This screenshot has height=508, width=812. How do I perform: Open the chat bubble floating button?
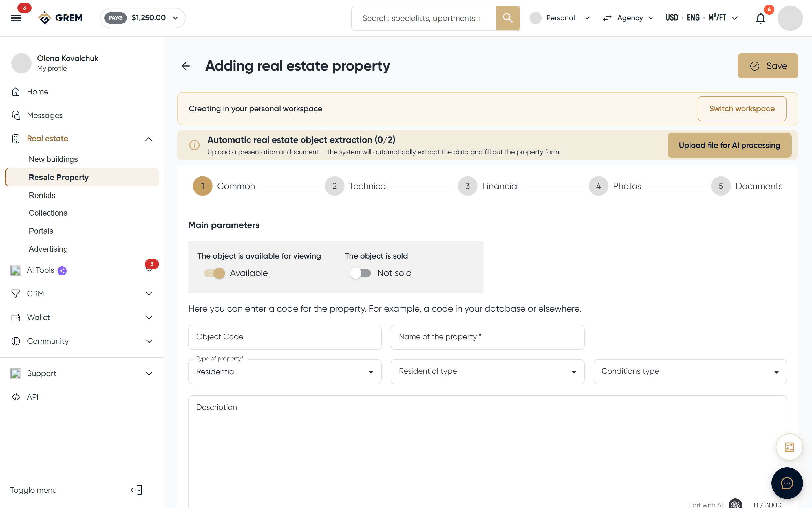click(x=787, y=483)
